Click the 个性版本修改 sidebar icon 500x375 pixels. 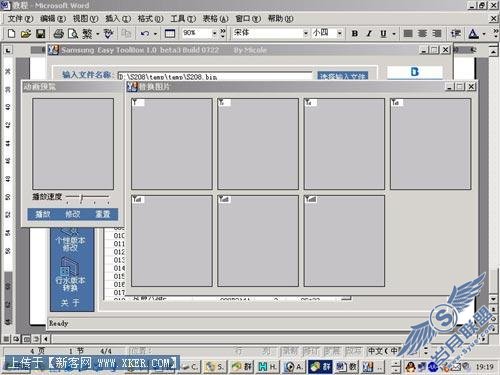tap(71, 239)
